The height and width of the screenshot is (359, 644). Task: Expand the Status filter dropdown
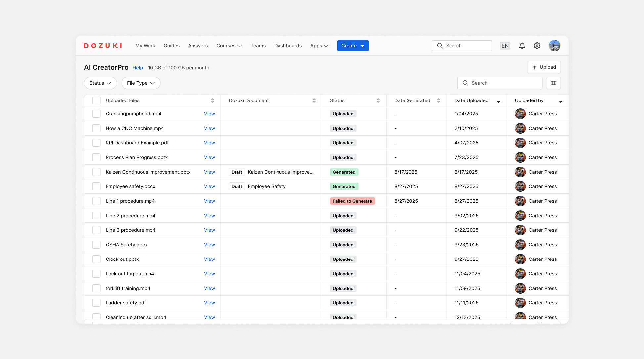point(101,83)
